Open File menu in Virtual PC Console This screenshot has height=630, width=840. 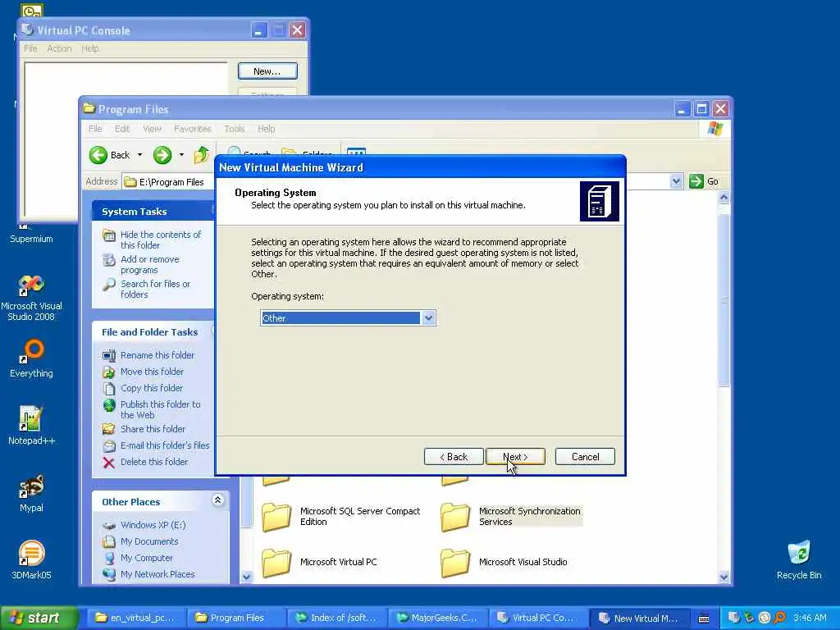tap(30, 48)
